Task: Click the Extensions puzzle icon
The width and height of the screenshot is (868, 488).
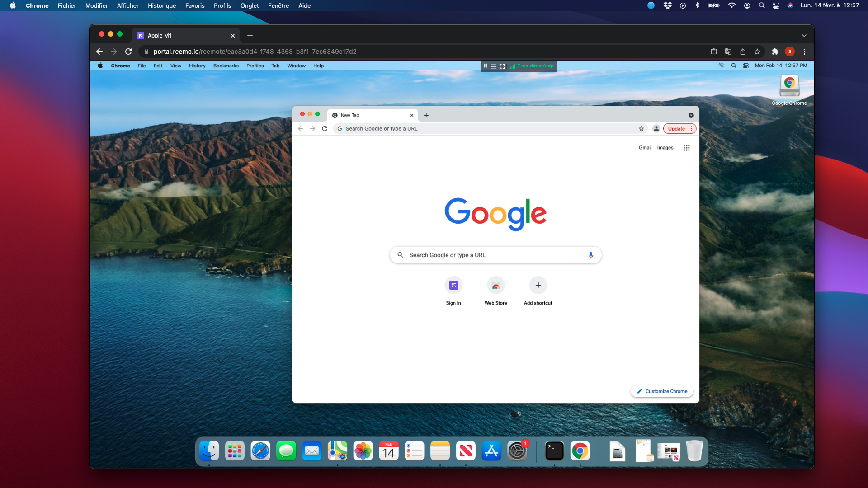Action: pyautogui.click(x=775, y=52)
